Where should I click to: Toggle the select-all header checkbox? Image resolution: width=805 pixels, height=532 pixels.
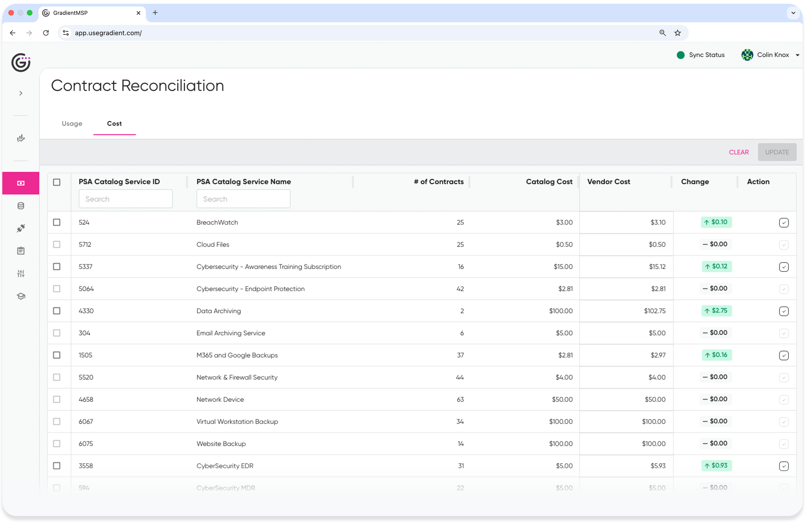(57, 182)
